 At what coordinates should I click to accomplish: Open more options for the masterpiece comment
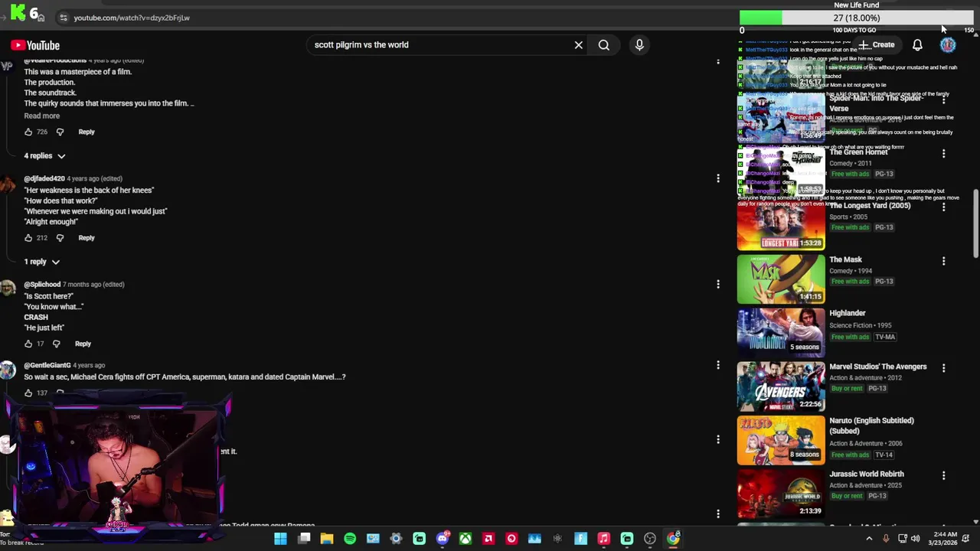point(718,61)
